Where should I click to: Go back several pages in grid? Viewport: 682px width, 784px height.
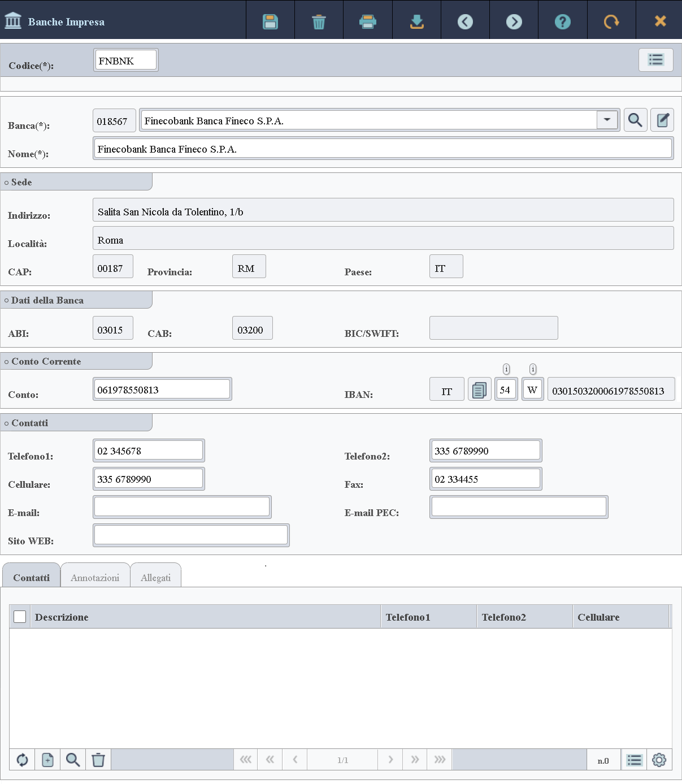click(x=270, y=760)
